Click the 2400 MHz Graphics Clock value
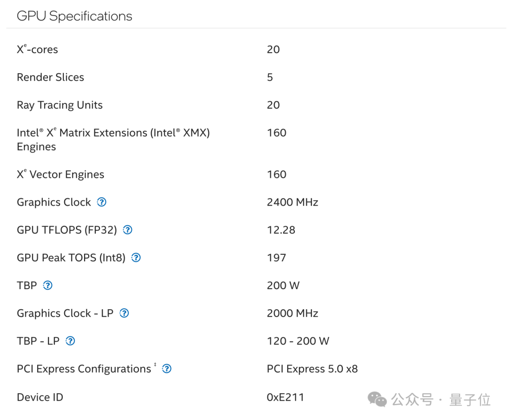This screenshot has width=507, height=420. 292,202
